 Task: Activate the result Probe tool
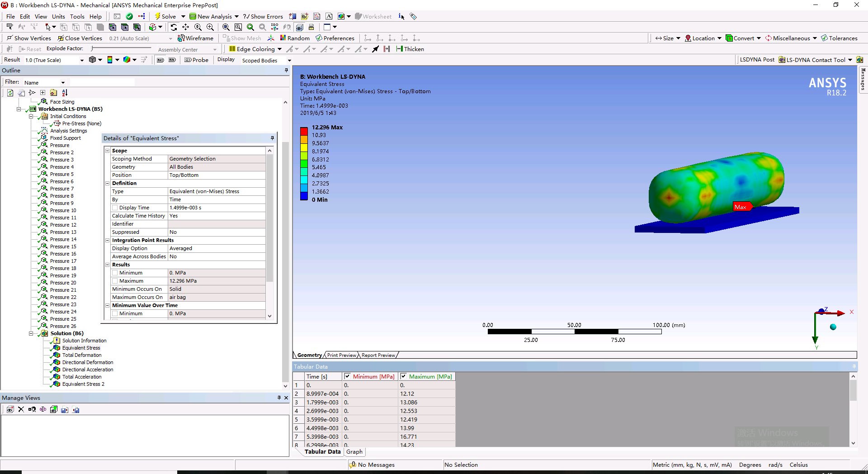point(197,60)
